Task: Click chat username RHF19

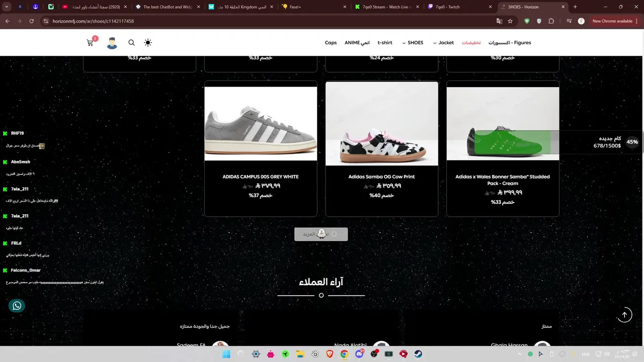Action: (17, 133)
